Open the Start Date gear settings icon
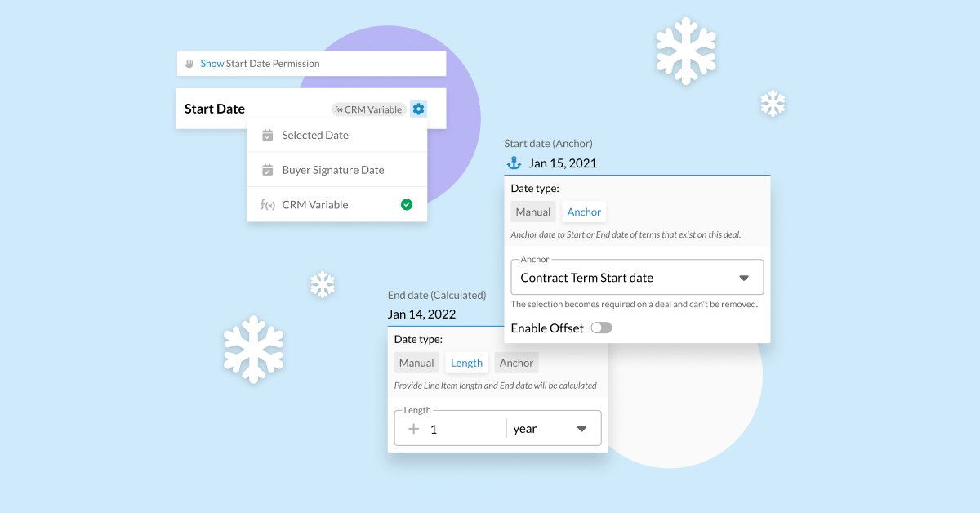The width and height of the screenshot is (980, 513). (x=418, y=109)
